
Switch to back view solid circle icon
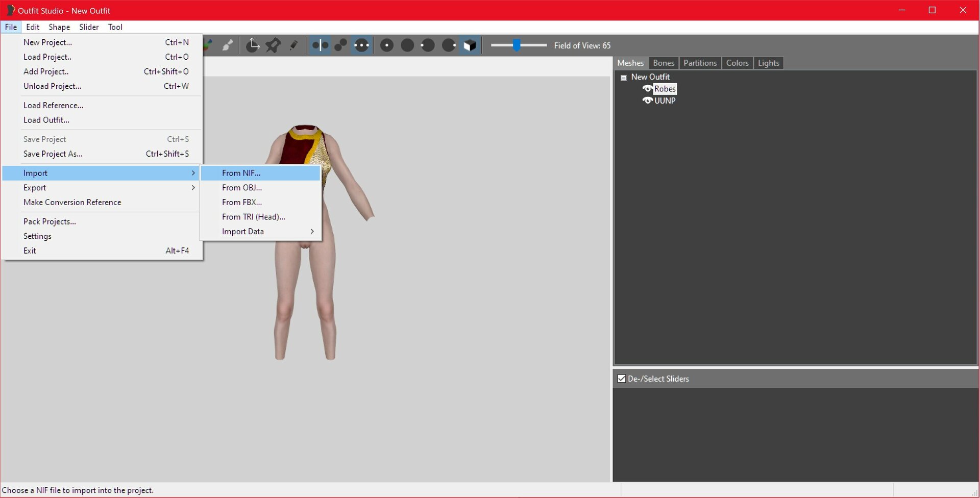point(407,45)
